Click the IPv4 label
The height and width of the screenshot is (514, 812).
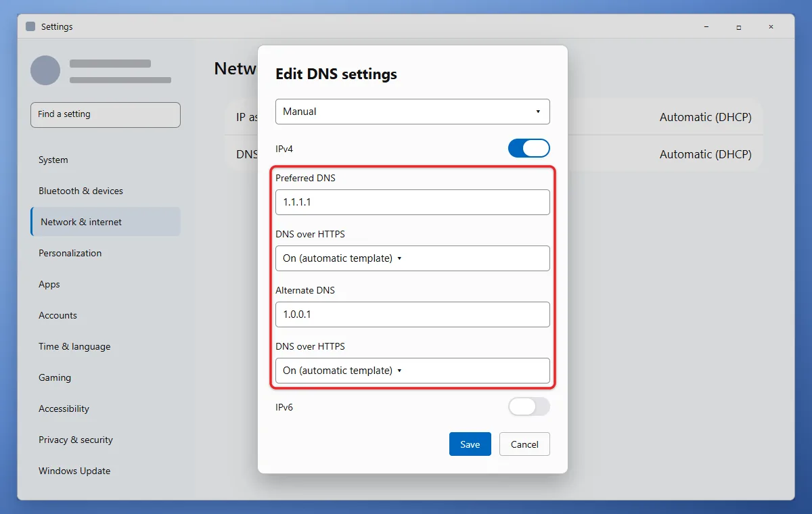tap(284, 148)
